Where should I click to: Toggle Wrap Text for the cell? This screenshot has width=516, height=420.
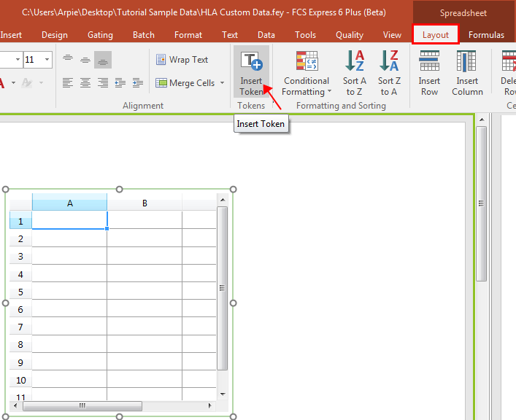(182, 60)
